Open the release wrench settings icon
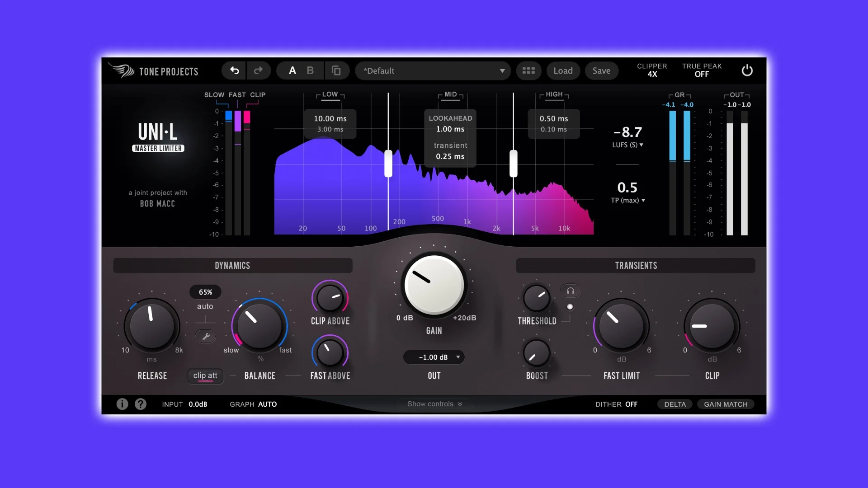This screenshot has height=488, width=868. (206, 337)
